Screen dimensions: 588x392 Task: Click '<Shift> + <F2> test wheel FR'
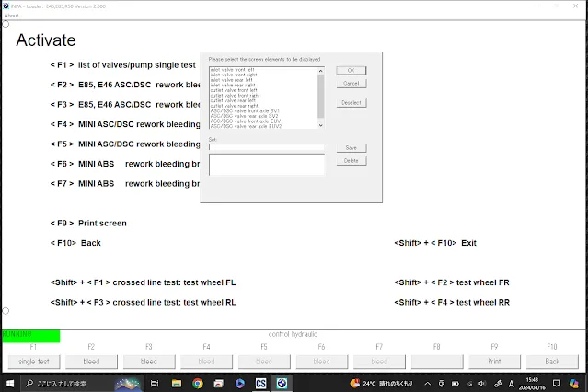point(452,282)
